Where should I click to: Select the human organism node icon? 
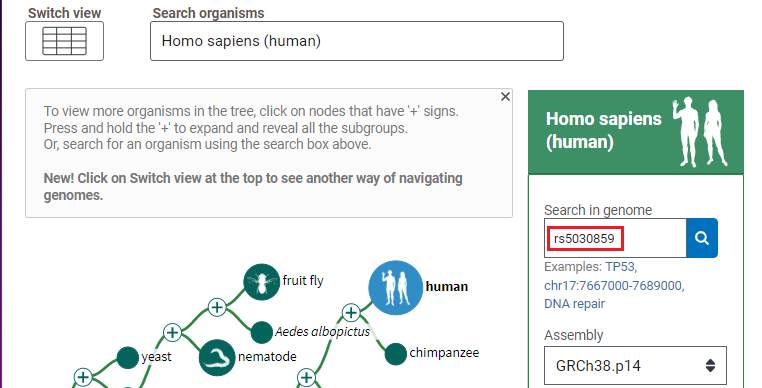point(395,287)
